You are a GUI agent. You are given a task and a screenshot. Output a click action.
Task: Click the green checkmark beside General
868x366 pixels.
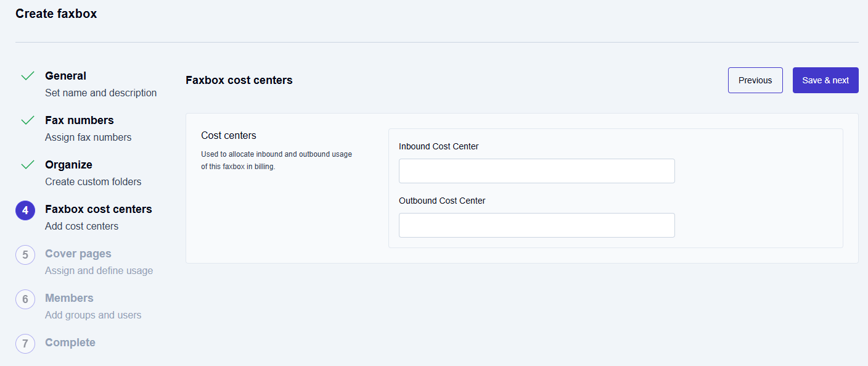point(27,76)
